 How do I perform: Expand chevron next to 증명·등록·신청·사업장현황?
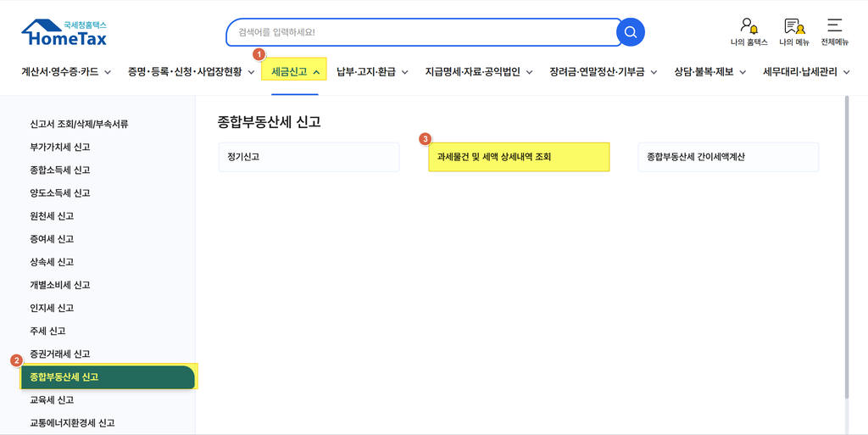pos(251,73)
